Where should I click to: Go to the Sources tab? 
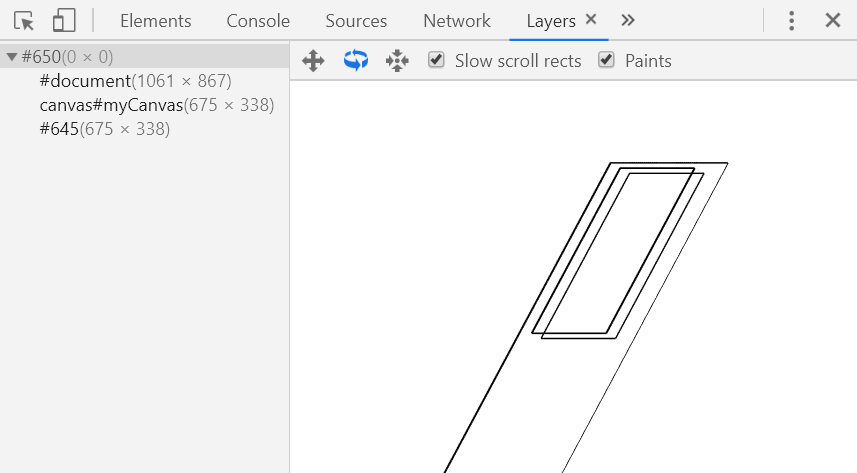[356, 21]
